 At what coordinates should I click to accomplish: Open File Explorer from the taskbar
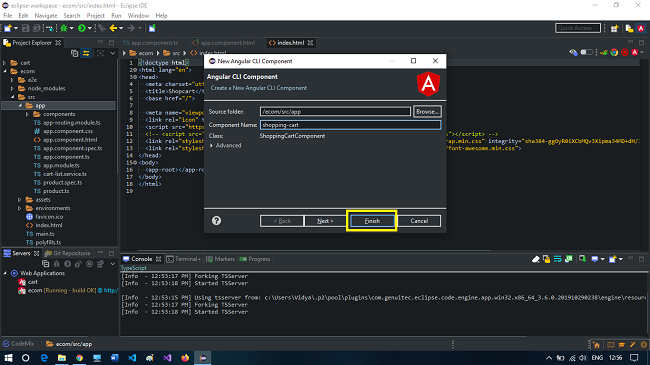point(61,358)
